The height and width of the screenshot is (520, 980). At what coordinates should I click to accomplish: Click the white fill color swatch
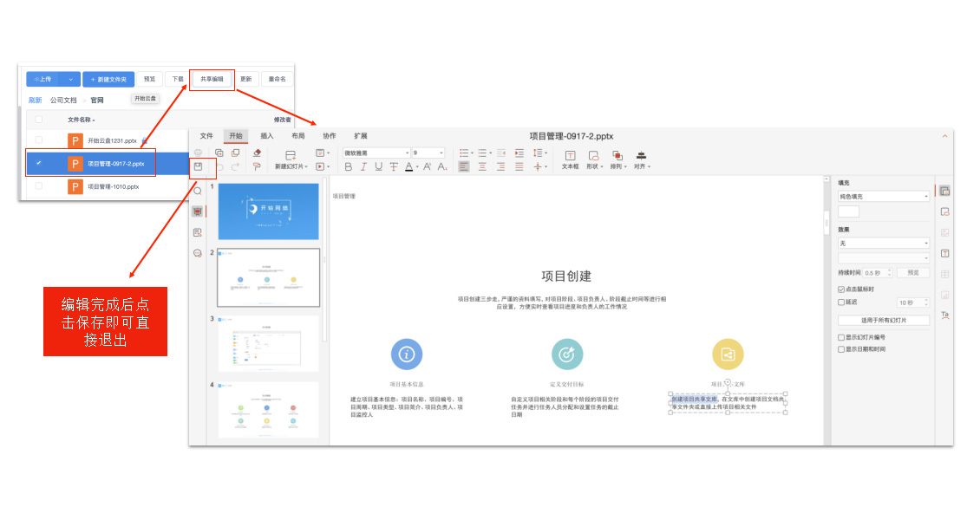(x=848, y=211)
